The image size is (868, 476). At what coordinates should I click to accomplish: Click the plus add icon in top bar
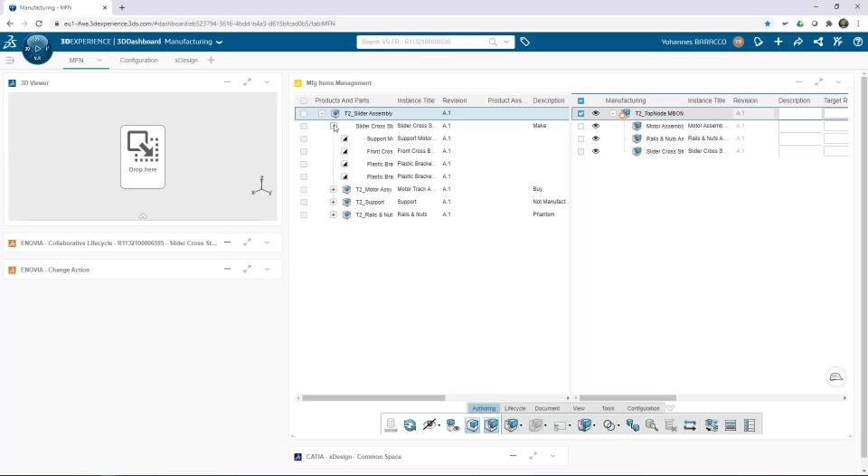coord(778,42)
